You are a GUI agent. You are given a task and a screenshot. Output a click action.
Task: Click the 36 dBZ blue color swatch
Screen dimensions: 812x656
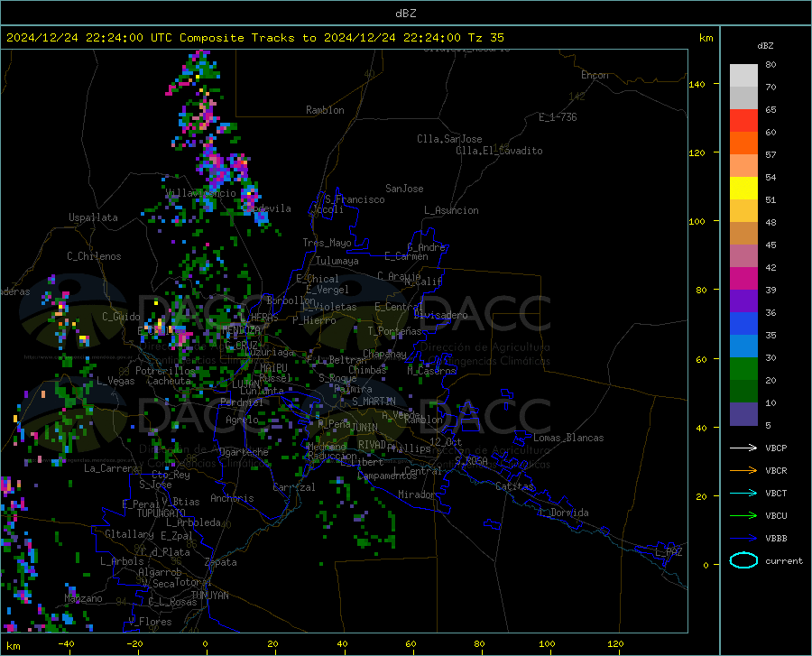(x=743, y=323)
